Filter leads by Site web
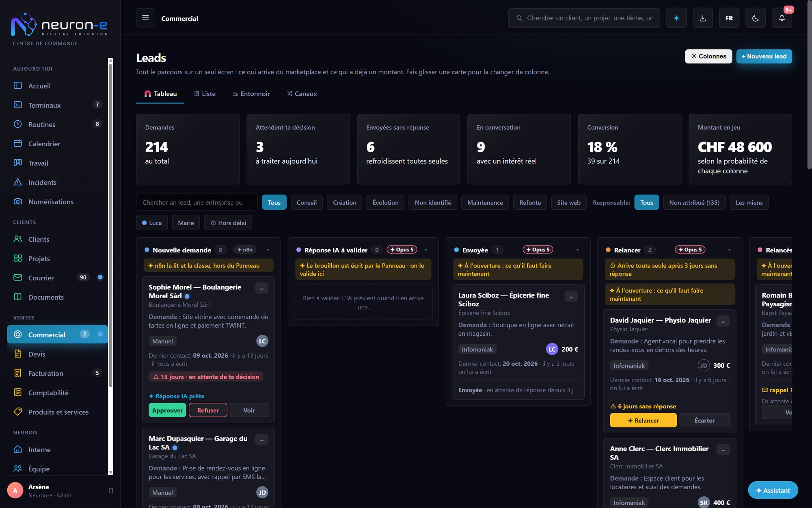Viewport: 812px width, 508px height. pos(568,202)
